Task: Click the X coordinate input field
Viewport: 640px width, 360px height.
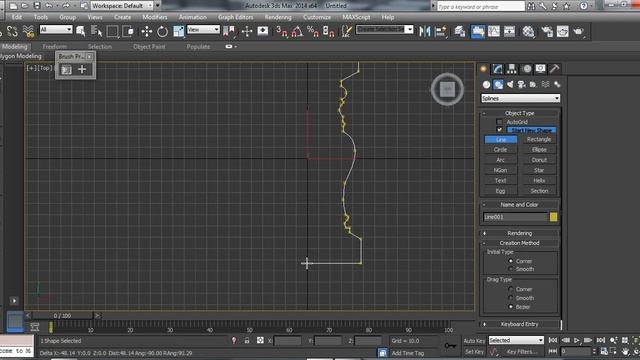Action: (287, 340)
